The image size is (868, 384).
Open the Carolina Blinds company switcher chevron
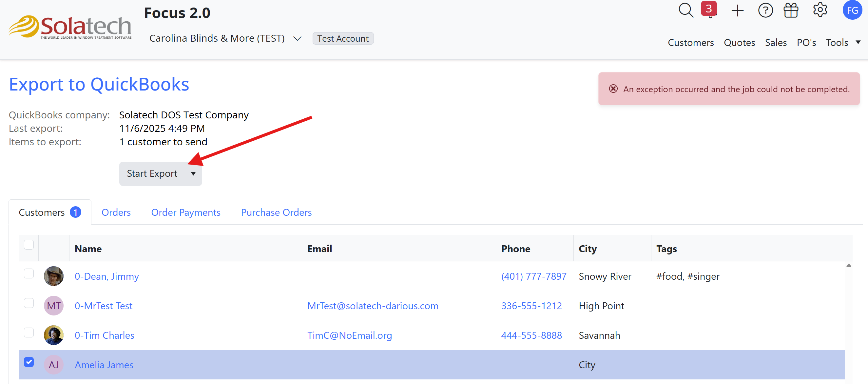(x=297, y=39)
